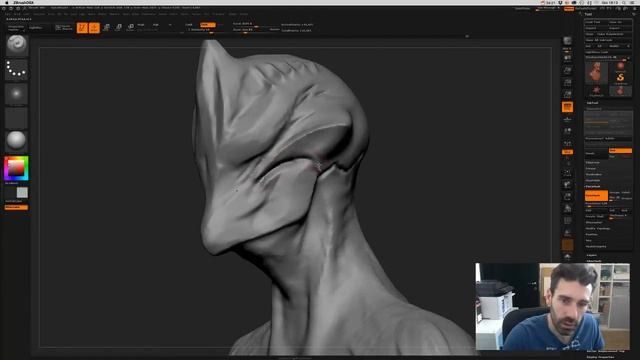Click the color picker square
Screen dimensions: 640x360
pyautogui.click(x=16, y=168)
